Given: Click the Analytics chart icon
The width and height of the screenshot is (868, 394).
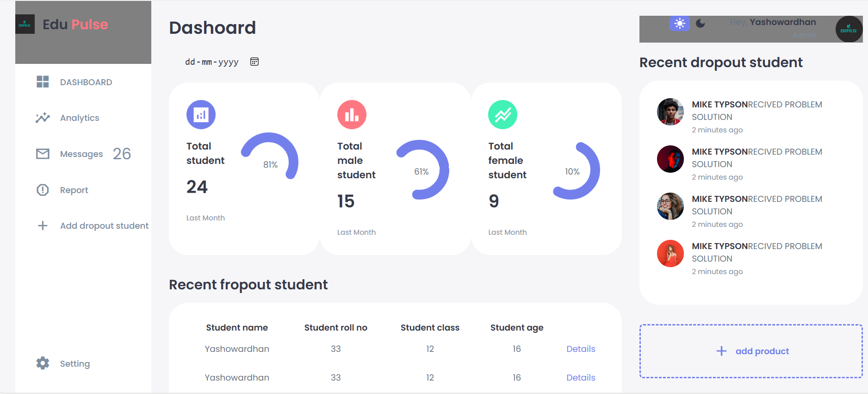Looking at the screenshot, I should pos(43,118).
